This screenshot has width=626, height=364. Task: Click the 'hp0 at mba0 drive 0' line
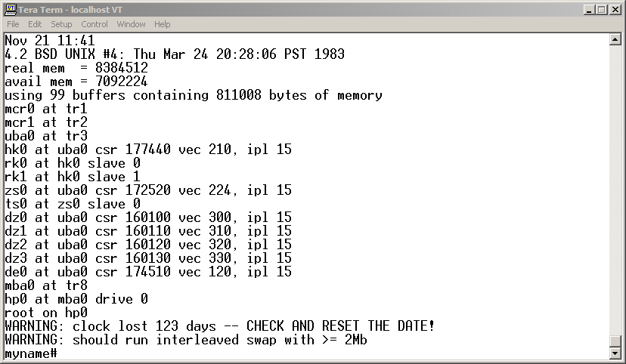76,298
